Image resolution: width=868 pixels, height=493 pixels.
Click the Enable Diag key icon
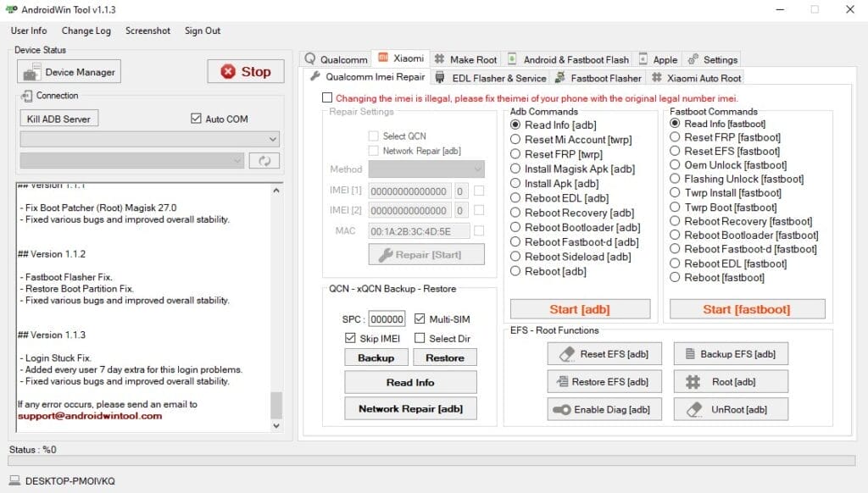561,409
